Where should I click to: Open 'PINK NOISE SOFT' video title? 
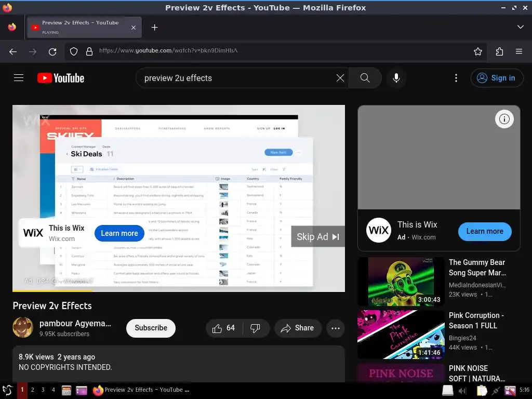pos(477,373)
